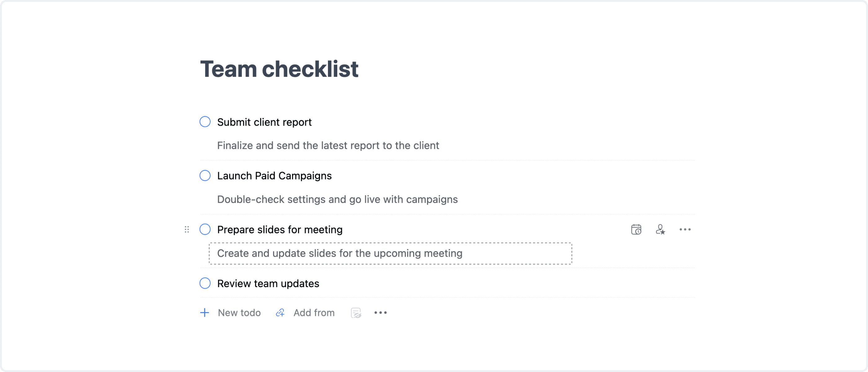
Task: Complete the Review team updates task
Action: 205,283
